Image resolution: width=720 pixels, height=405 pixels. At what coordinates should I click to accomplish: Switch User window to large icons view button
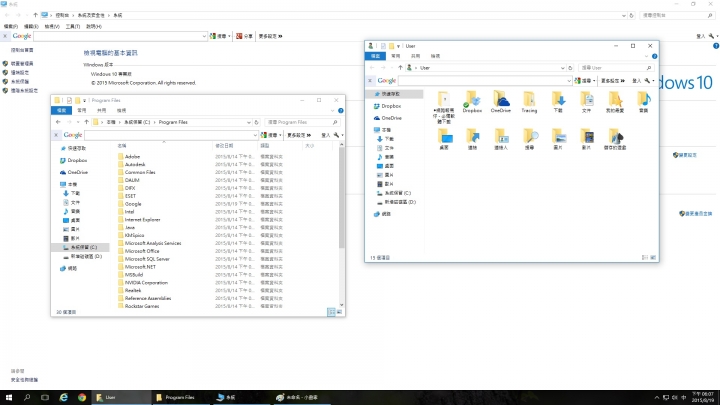coord(653,258)
